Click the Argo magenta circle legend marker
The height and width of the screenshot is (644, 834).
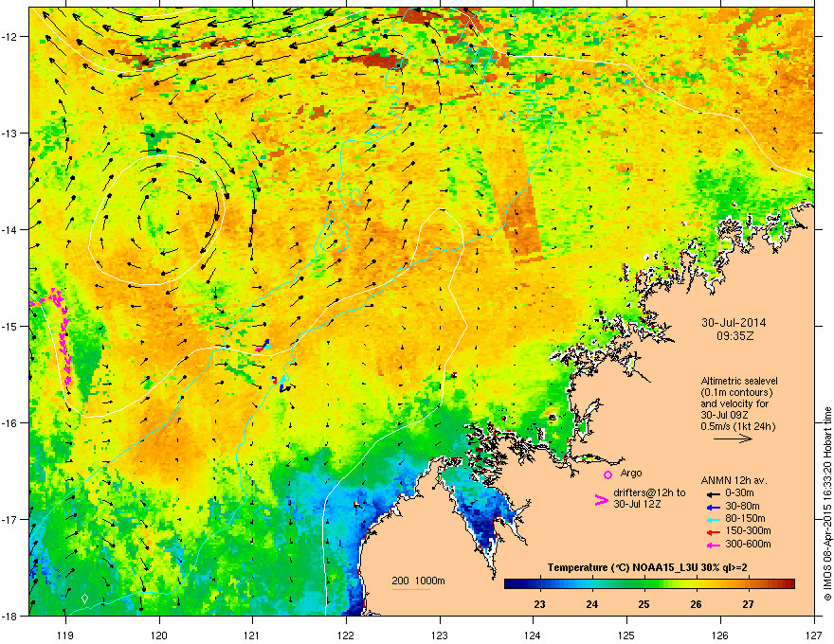click(x=607, y=474)
